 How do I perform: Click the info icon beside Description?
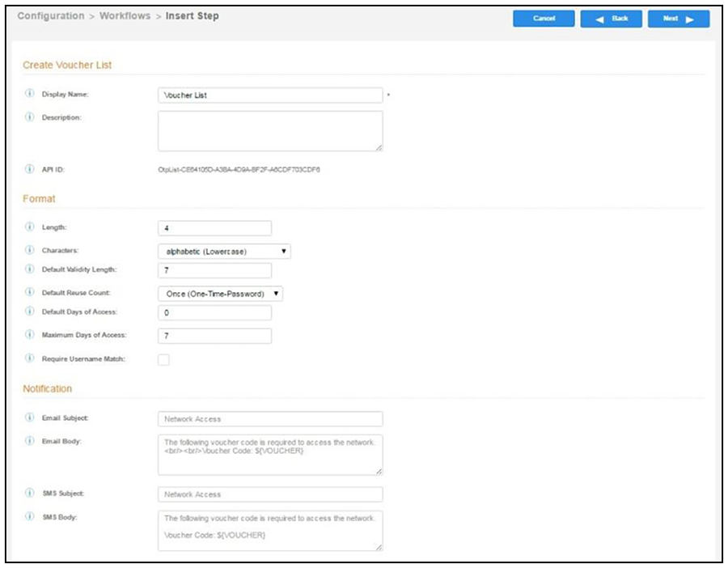[29, 117]
